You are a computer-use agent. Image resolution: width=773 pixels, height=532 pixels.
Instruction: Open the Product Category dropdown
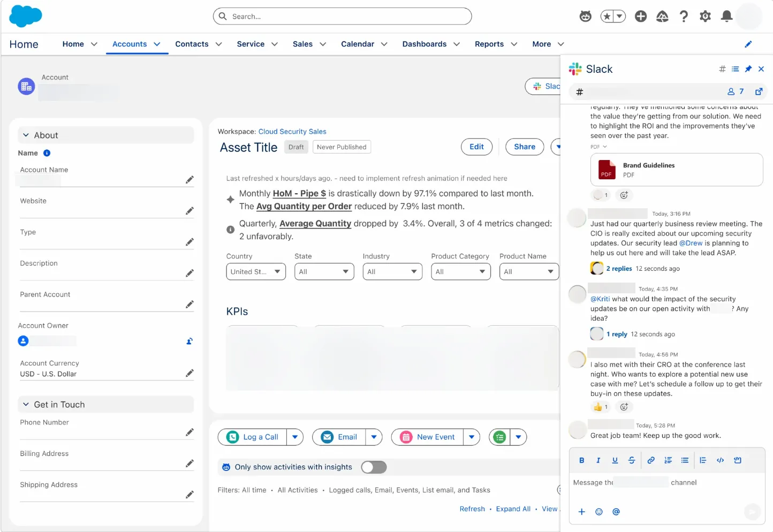pos(461,272)
